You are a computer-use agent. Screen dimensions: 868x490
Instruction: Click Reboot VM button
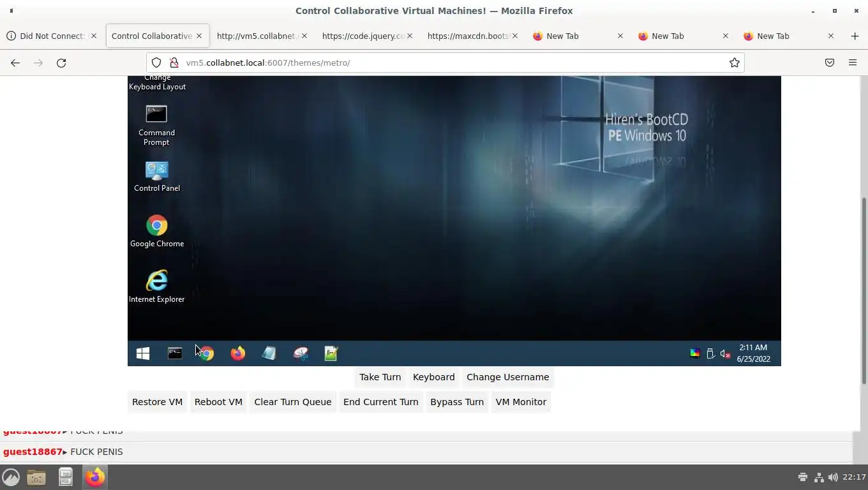point(218,402)
